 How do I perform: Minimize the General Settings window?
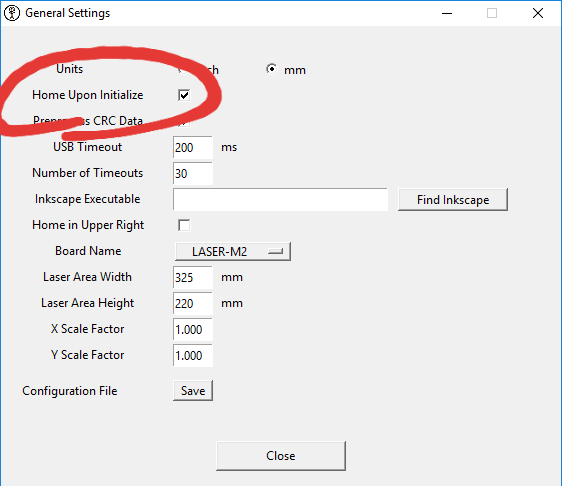coord(447,13)
